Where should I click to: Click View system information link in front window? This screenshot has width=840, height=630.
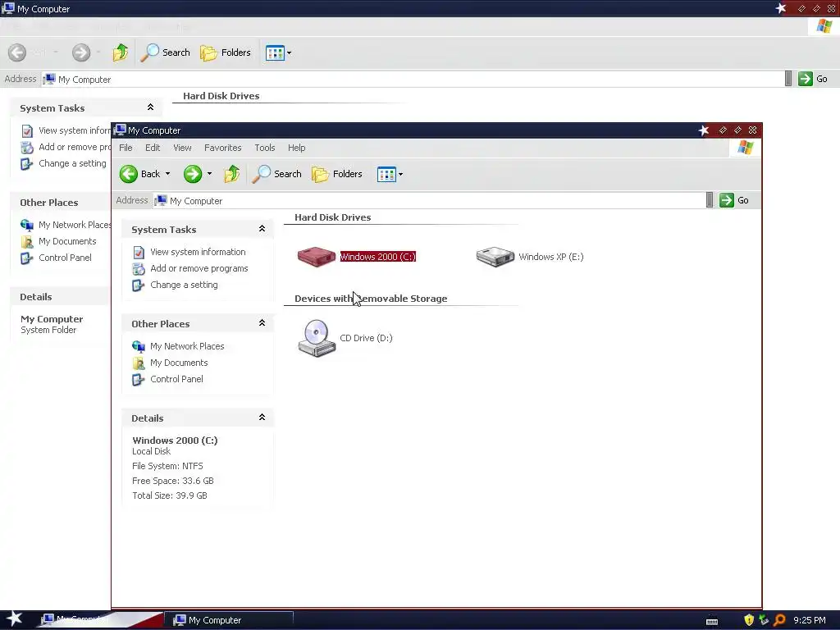click(x=198, y=252)
